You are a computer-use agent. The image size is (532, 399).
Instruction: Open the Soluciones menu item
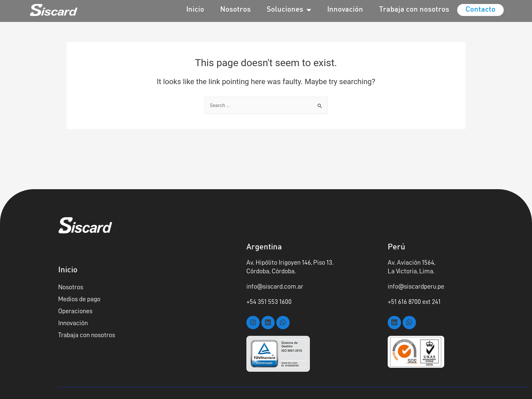point(285,9)
